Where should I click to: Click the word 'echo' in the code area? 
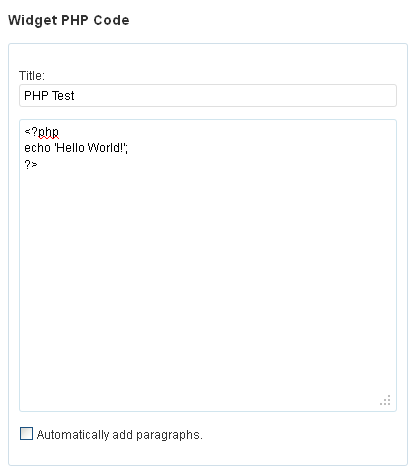click(37, 148)
